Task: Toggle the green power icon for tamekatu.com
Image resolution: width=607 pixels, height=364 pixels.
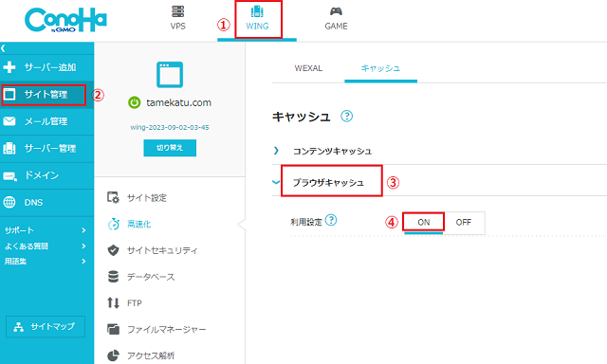Action: (x=135, y=102)
